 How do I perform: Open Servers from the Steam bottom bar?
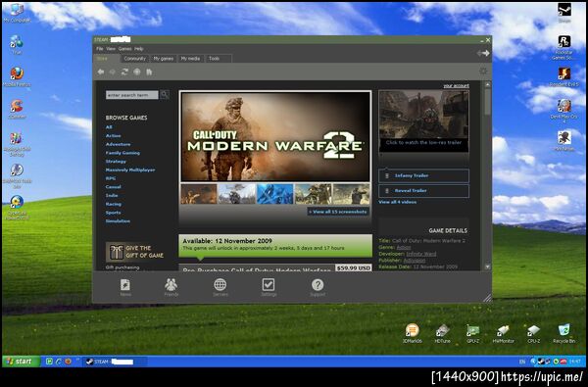pyautogui.click(x=220, y=288)
